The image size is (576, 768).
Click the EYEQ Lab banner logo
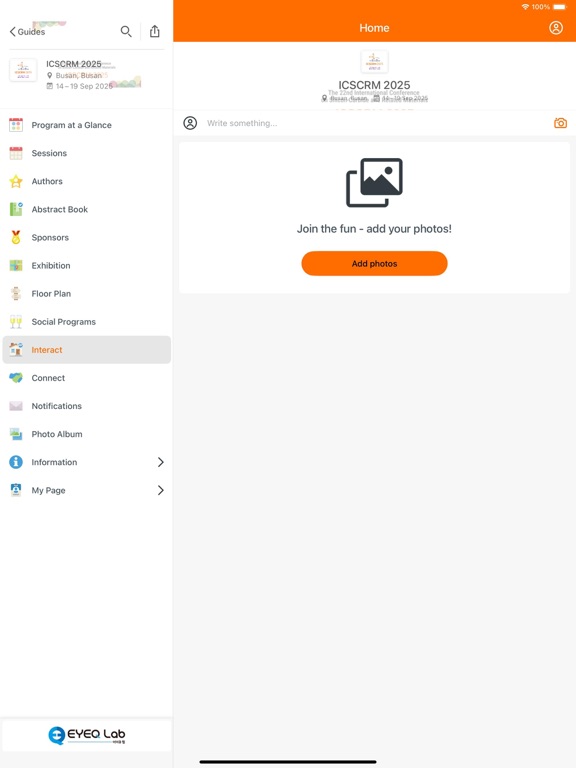pyautogui.click(x=87, y=735)
